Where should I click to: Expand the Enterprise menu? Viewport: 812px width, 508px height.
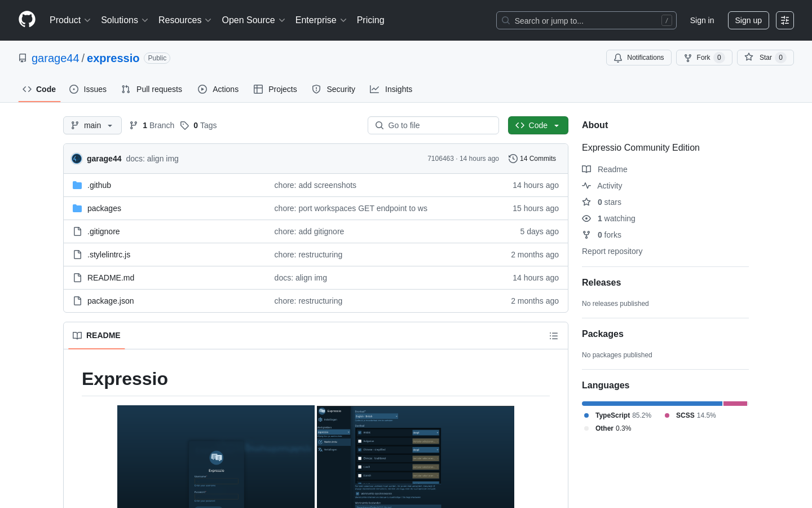[321, 20]
